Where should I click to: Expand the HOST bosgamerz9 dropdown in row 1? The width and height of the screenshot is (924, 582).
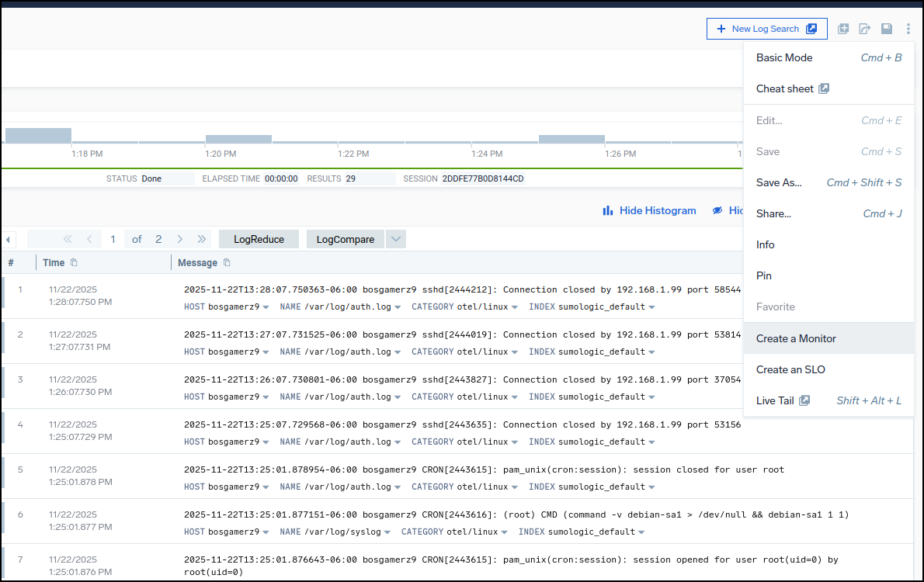point(266,307)
